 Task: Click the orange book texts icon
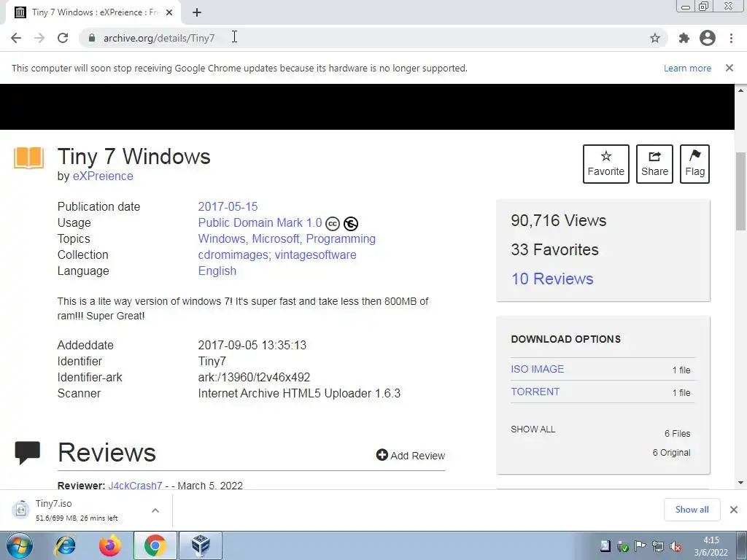[28, 157]
